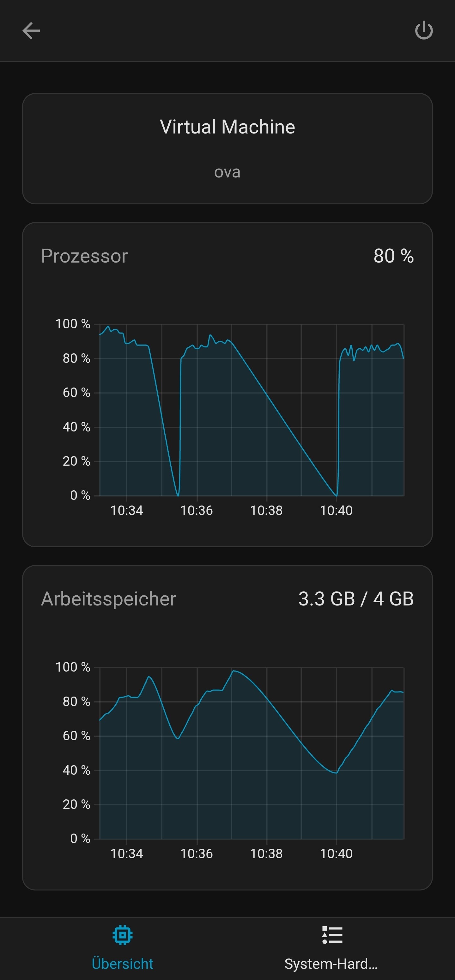Tap the 'ova' machine name
This screenshot has width=455, height=980.
coord(227,172)
